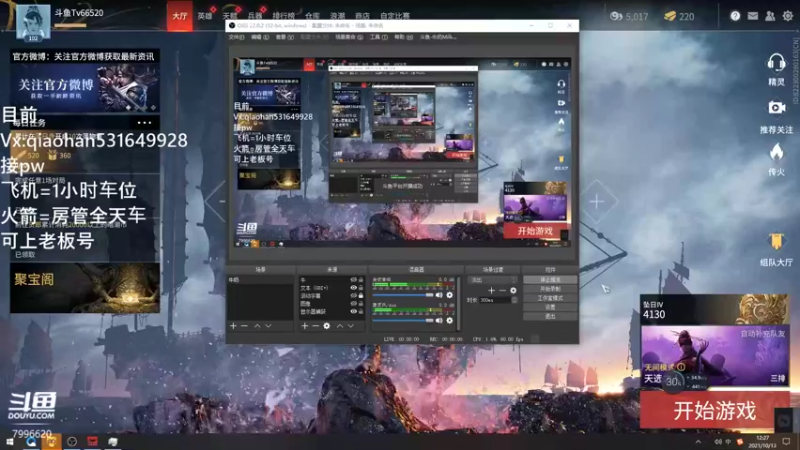
Task: Open the Windows Start menu
Action: click(x=9, y=442)
